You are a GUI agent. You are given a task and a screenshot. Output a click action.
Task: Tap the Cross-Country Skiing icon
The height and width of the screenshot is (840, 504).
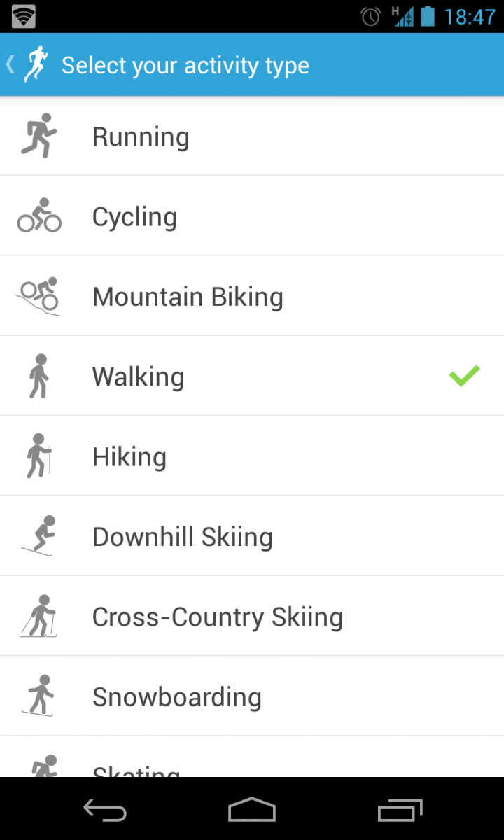coord(38,616)
